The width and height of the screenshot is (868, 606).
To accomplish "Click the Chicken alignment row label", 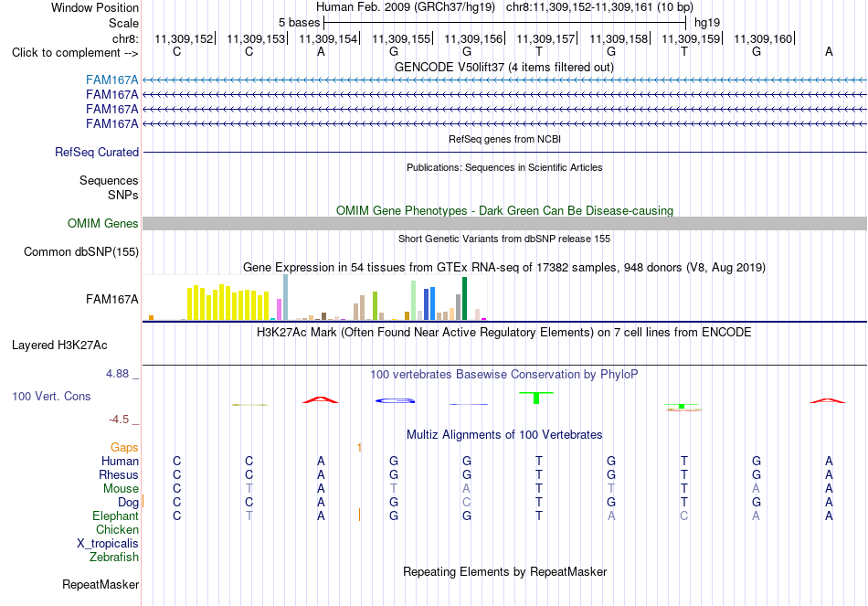I will click(117, 529).
